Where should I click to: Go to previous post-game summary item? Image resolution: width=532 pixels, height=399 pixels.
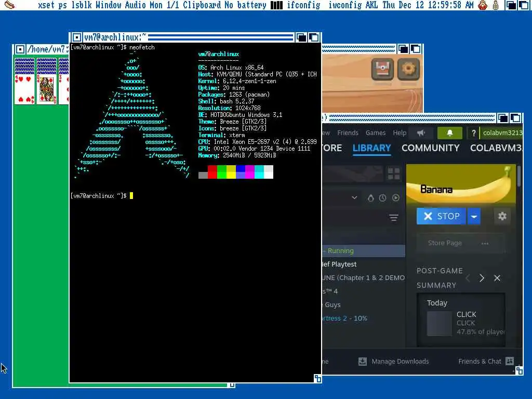pyautogui.click(x=468, y=278)
